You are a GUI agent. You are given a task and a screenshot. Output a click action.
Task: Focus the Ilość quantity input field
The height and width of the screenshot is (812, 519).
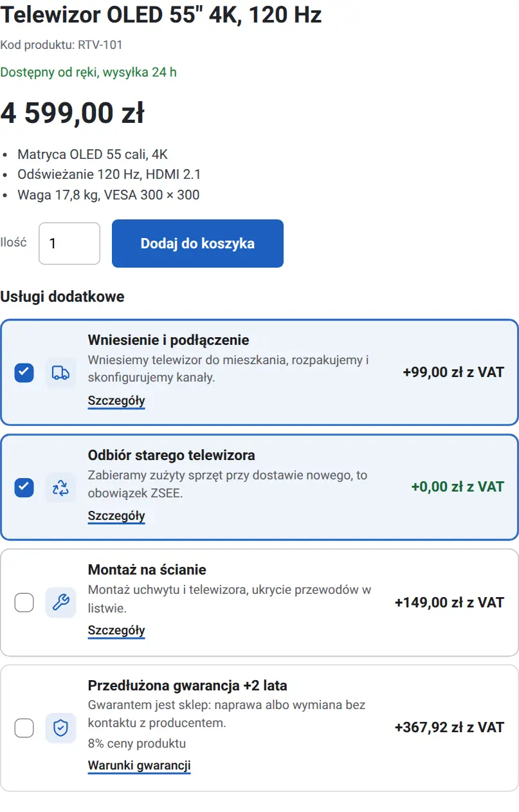[x=69, y=243]
